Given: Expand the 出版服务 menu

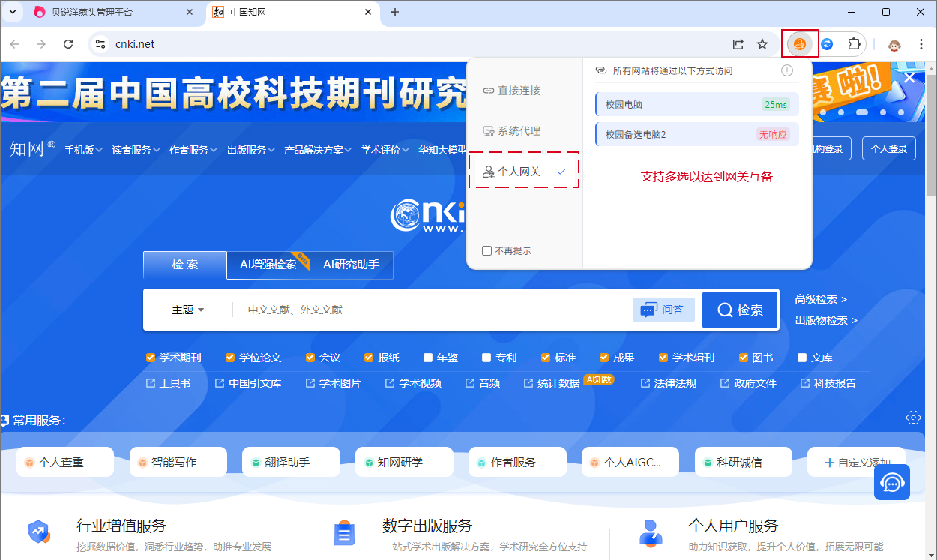Looking at the screenshot, I should pos(250,150).
